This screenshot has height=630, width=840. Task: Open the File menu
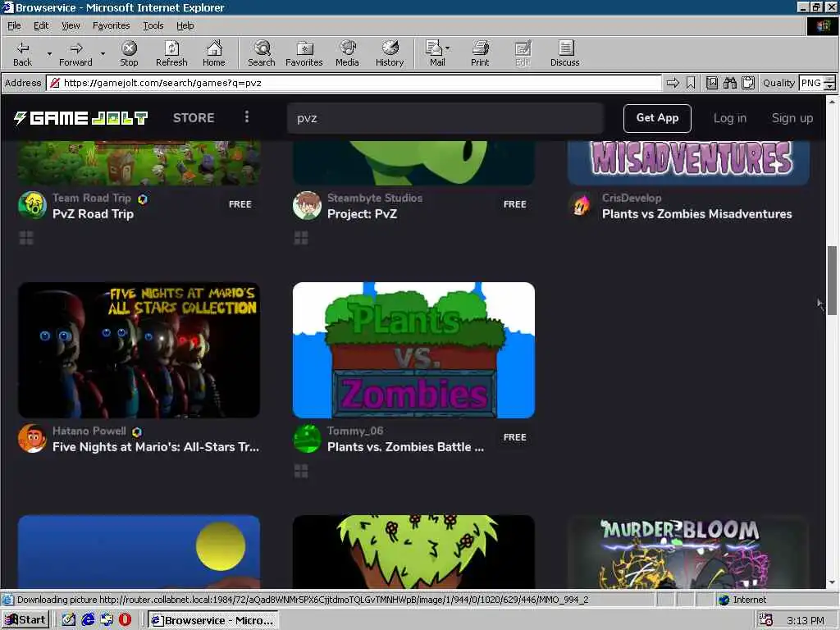pos(14,25)
